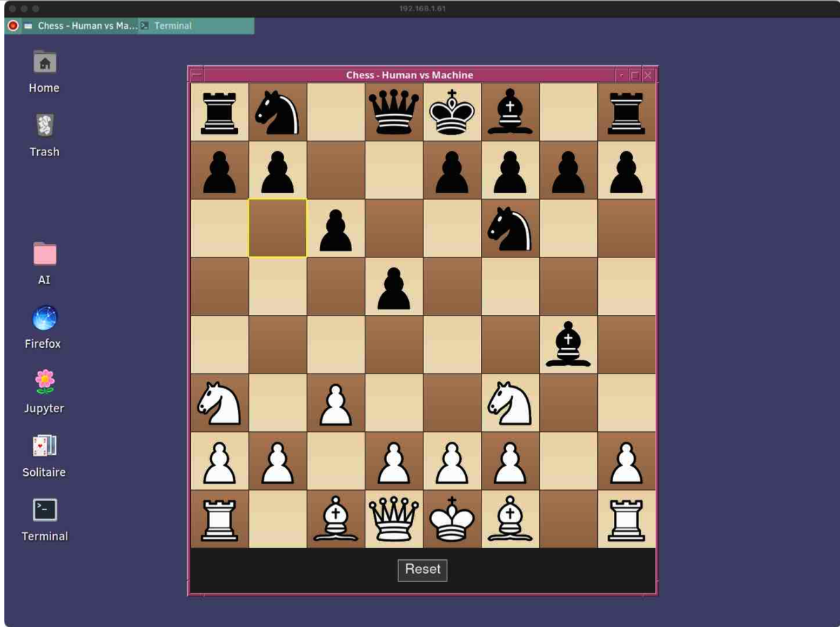This screenshot has width=840, height=627.
Task: Select the black queen piece
Action: [x=393, y=113]
